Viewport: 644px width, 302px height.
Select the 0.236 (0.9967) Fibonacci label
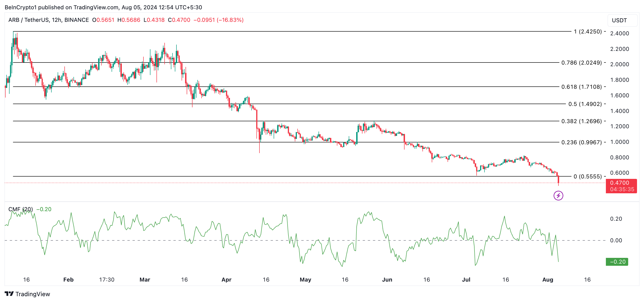tap(581, 142)
